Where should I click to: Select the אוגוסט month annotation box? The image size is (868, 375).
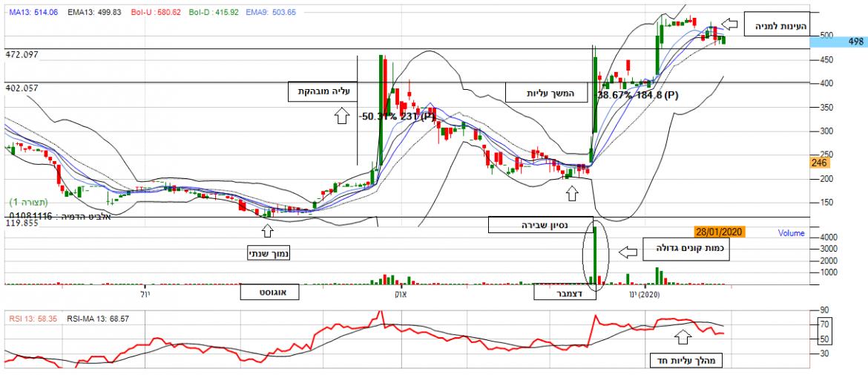[269, 293]
